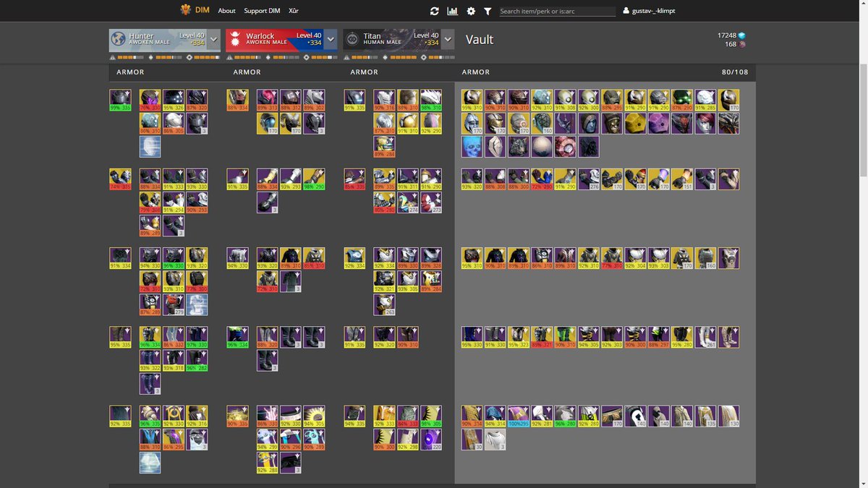
Task: Select Warlock helmet rated 89% 313
Action: 267,100
